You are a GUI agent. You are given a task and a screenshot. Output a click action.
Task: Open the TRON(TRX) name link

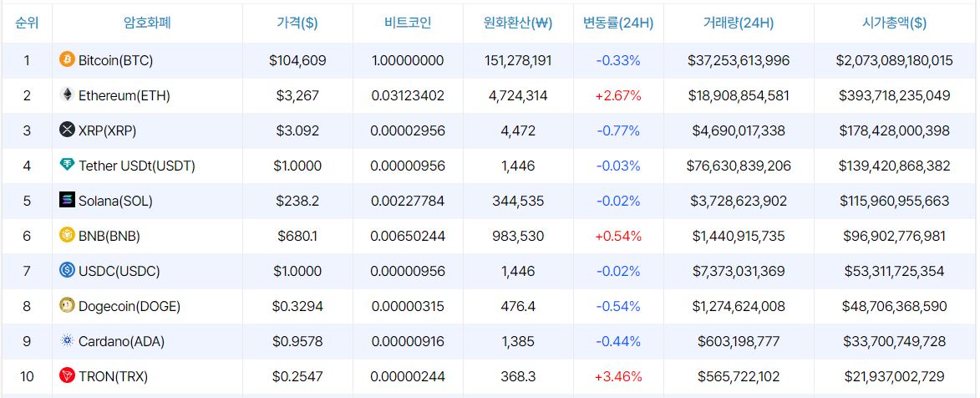coord(113,376)
